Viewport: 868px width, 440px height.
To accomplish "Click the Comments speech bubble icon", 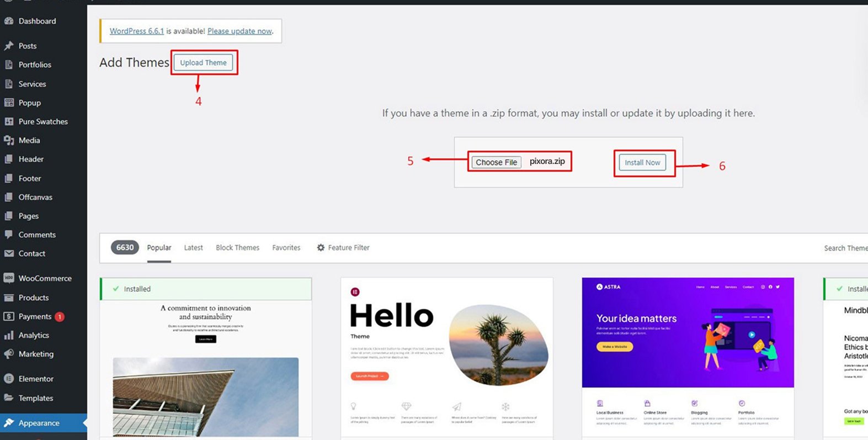I will point(9,235).
